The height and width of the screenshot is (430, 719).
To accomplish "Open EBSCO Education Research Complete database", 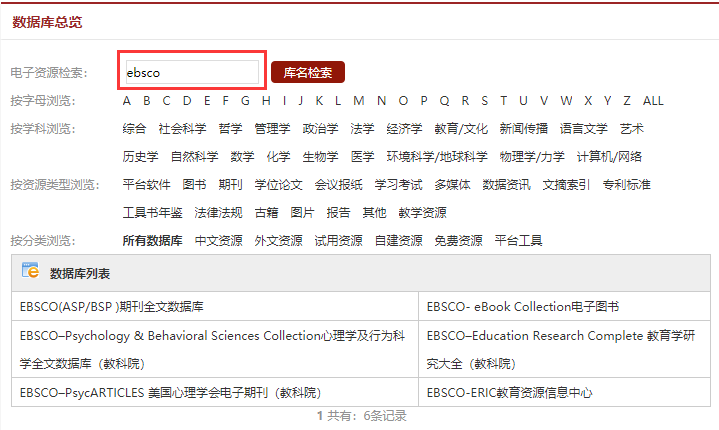I will pos(561,349).
